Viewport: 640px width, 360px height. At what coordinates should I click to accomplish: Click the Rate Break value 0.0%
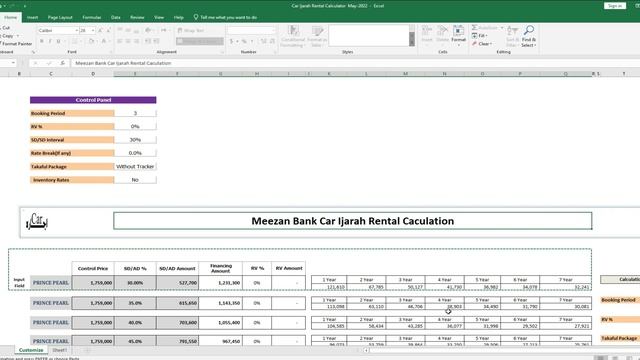[x=135, y=153]
